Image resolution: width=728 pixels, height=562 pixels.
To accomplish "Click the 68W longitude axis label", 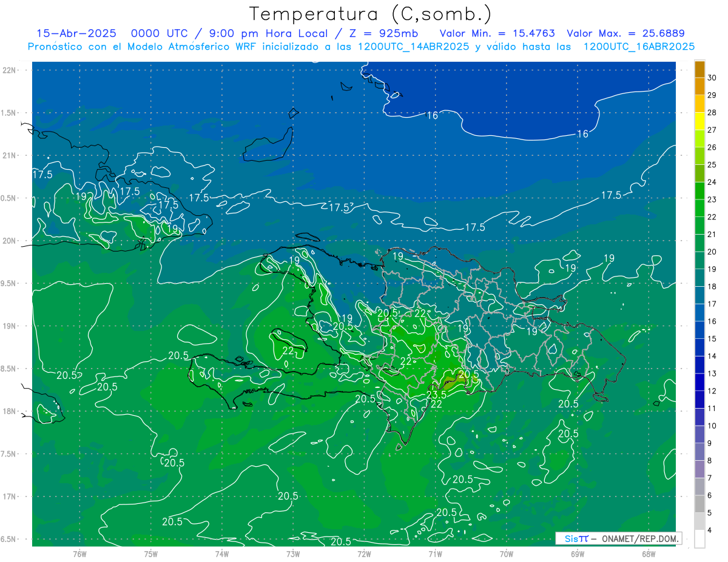I will click(x=649, y=554).
